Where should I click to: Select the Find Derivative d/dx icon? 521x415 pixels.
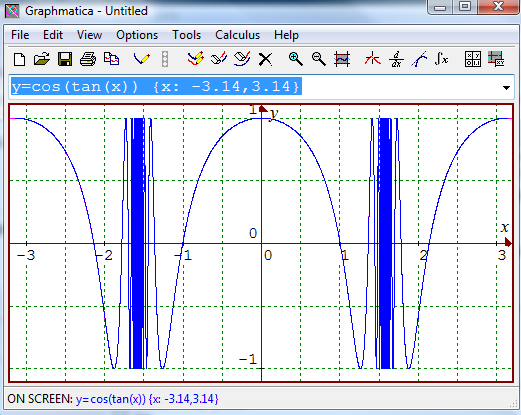[x=396, y=60]
